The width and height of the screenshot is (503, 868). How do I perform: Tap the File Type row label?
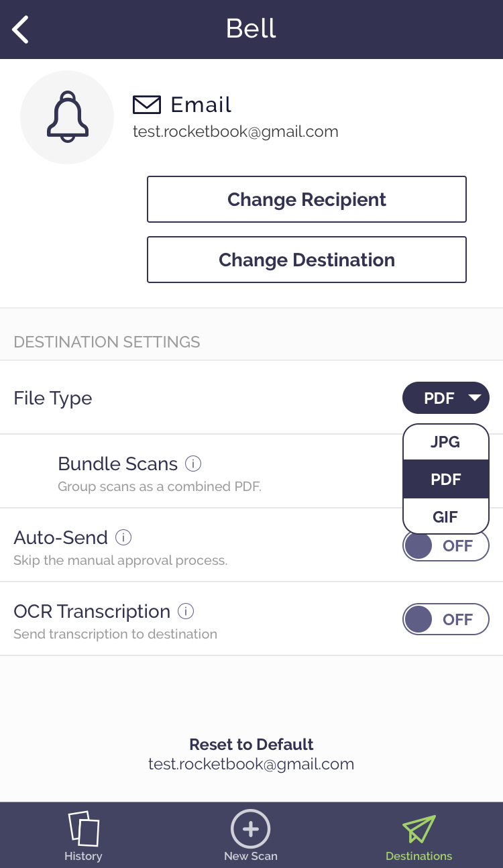pyautogui.click(x=53, y=398)
